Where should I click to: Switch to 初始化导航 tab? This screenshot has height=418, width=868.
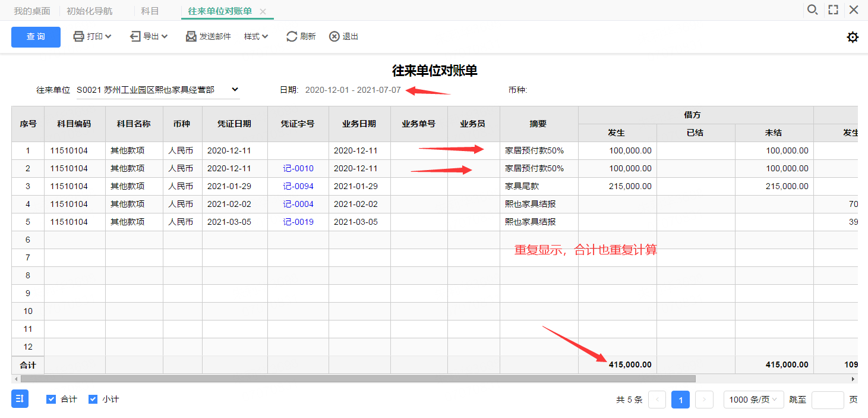point(89,11)
